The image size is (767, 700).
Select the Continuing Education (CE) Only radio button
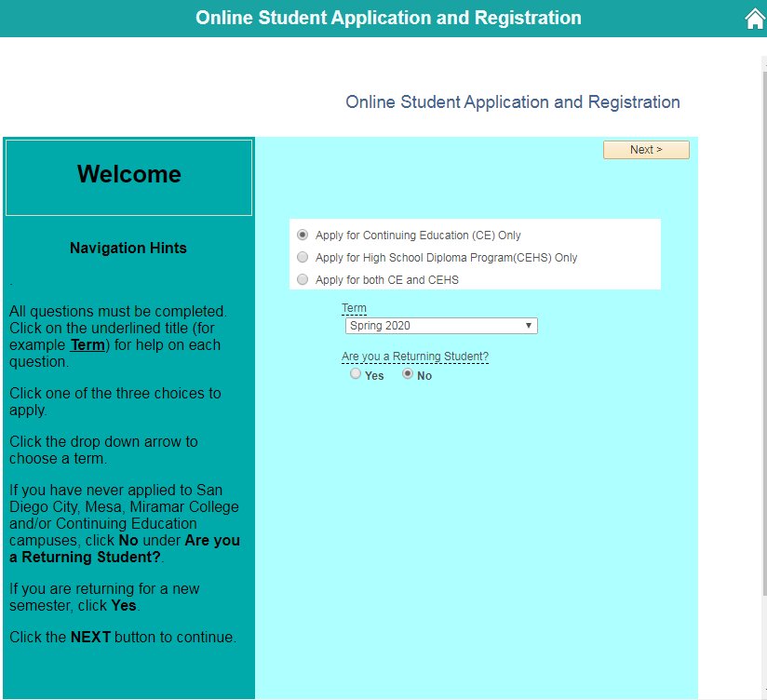[x=303, y=236]
